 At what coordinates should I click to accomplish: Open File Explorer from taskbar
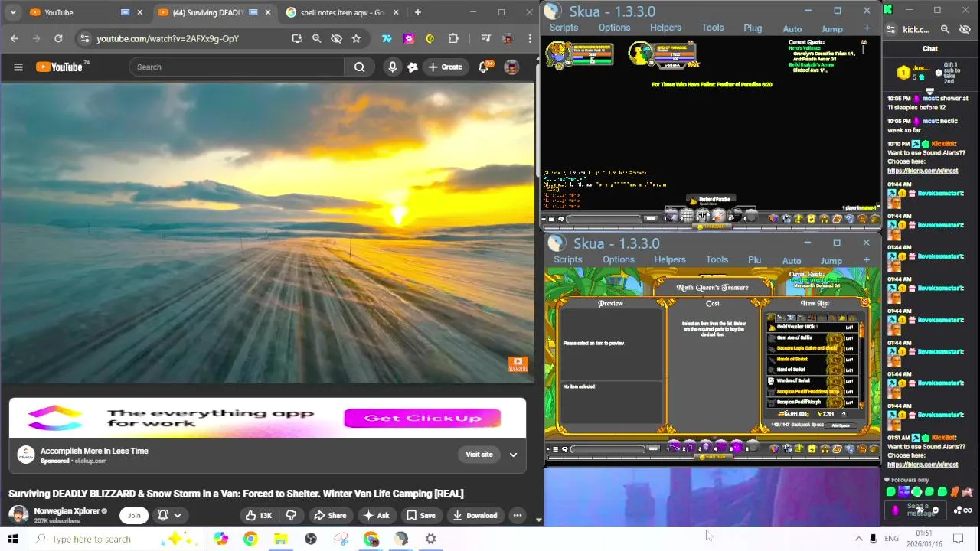coord(280,539)
